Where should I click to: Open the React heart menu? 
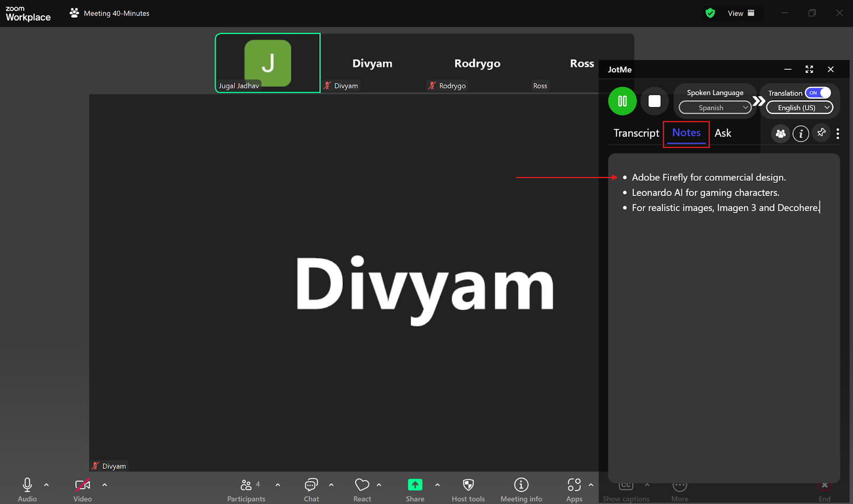362,485
